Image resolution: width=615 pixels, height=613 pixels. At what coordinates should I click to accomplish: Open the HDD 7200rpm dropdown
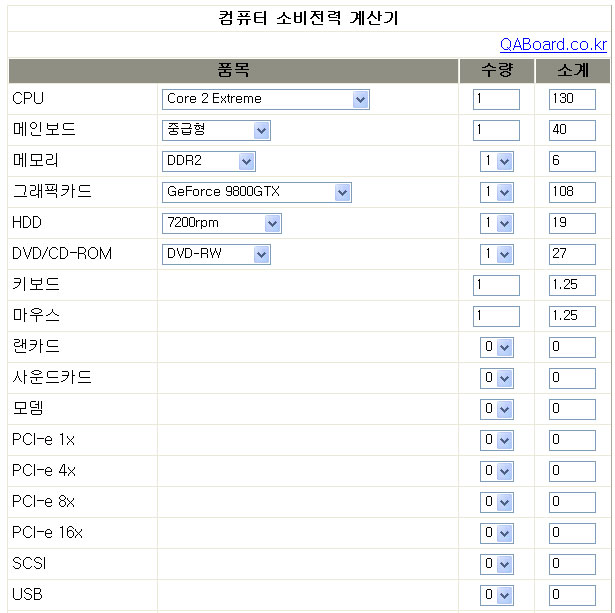pos(221,223)
